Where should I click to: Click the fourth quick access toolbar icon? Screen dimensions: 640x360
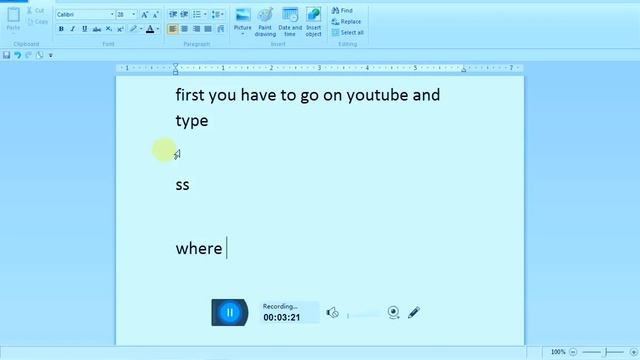coord(40,55)
